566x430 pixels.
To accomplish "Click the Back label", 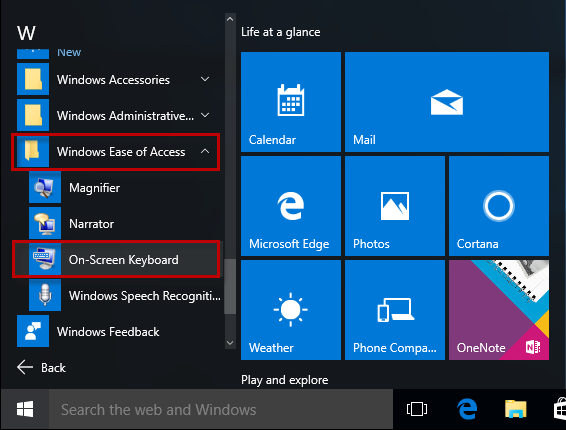I will pyautogui.click(x=53, y=368).
